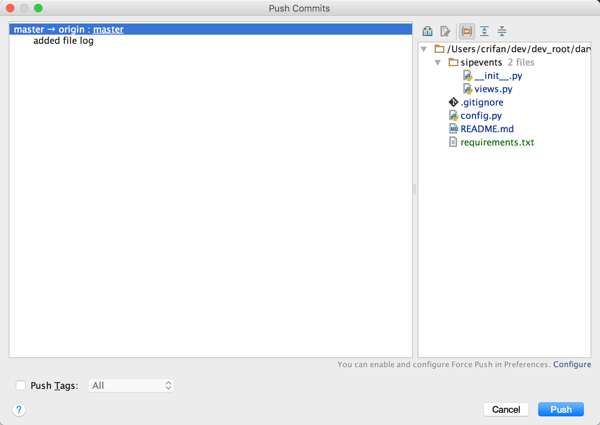
Task: Toggle the Group by Directory icon
Action: click(467, 31)
